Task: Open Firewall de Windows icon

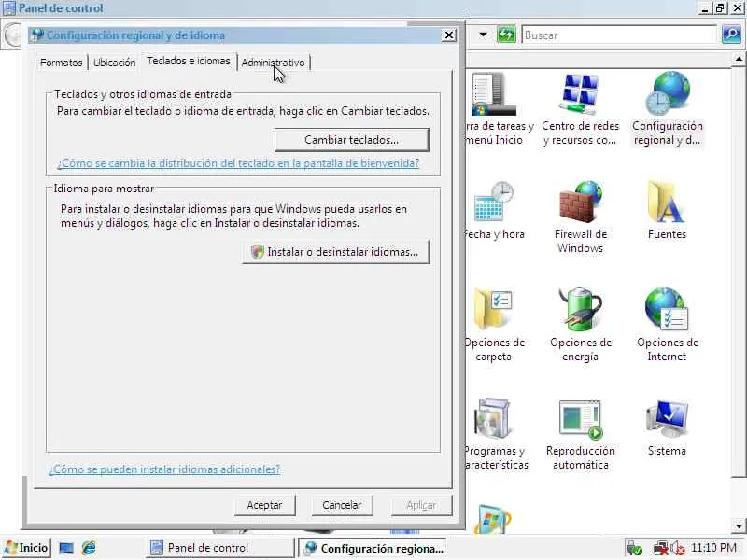Action: (x=580, y=217)
